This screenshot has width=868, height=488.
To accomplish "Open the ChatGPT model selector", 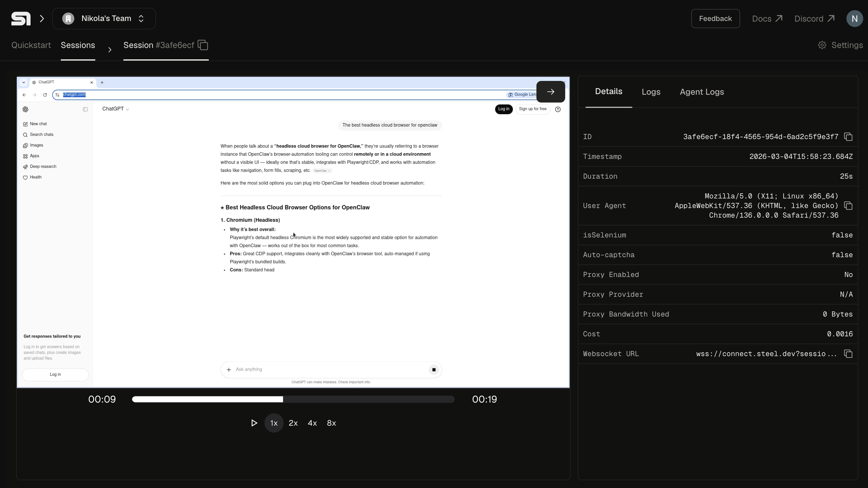I will pyautogui.click(x=116, y=109).
